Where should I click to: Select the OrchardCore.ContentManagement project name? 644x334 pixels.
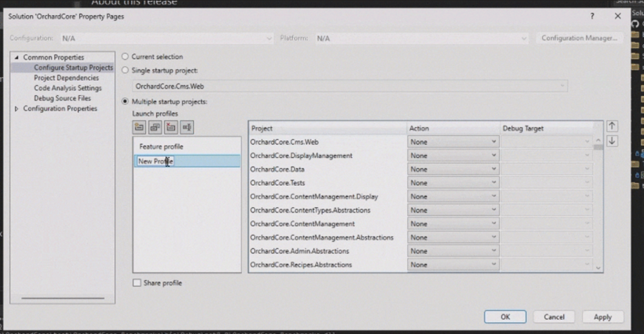[x=302, y=223]
